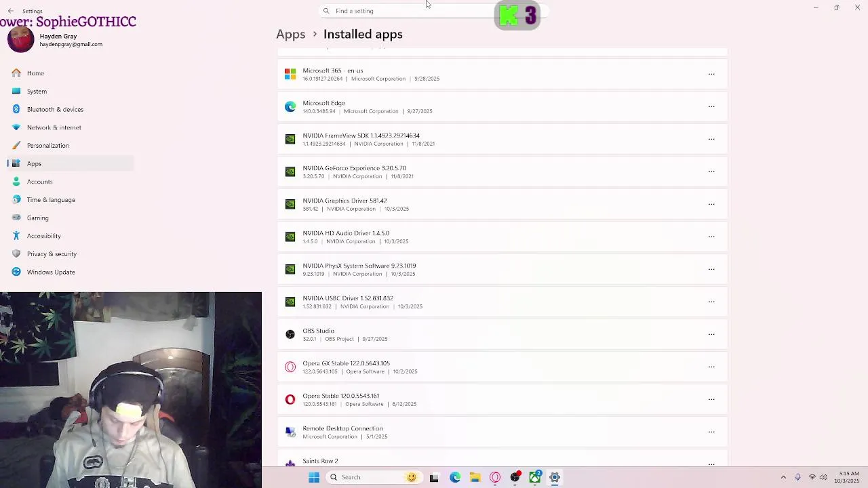Image resolution: width=868 pixels, height=488 pixels.
Task: Select Personalization in sidebar
Action: [71, 145]
